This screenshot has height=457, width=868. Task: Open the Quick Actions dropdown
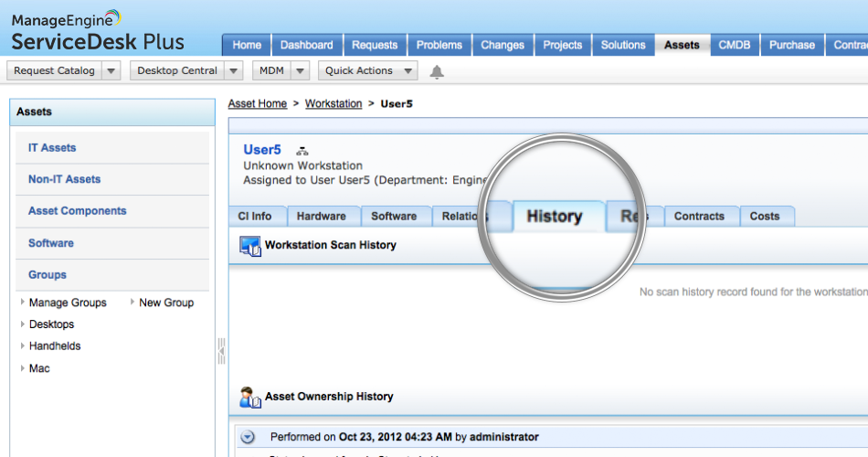click(367, 71)
